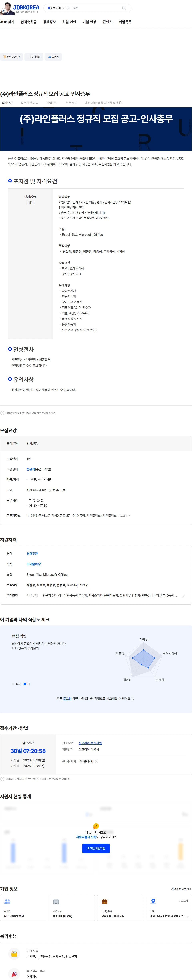Click the remaining time 30일 07:20:58
This screenshot has width=192, height=980.
click(x=28, y=751)
